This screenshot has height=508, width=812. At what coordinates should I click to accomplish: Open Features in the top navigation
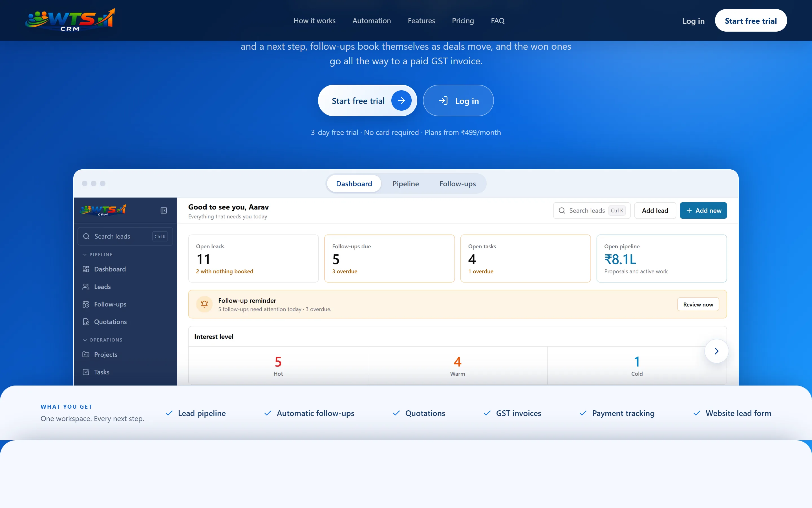(421, 21)
